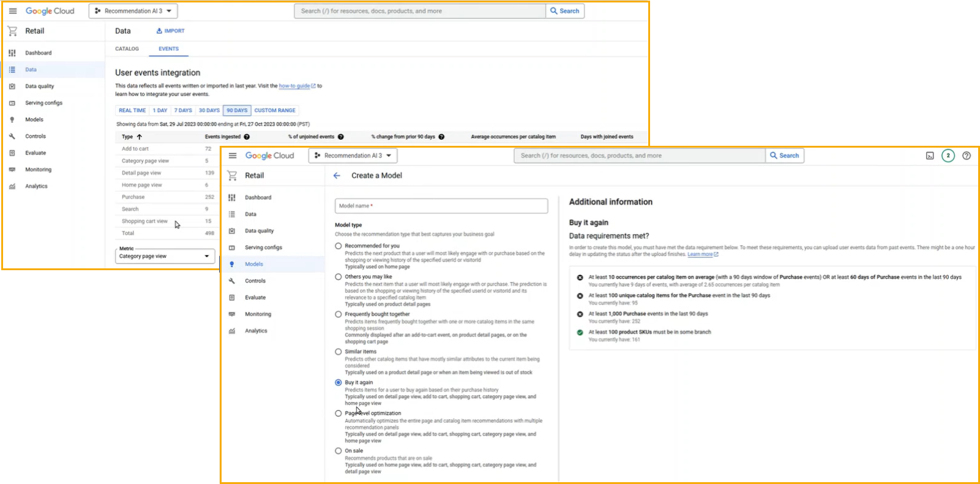The width and height of the screenshot is (980, 484).
Task: Click the Events ingested help icon
Action: [x=247, y=137]
